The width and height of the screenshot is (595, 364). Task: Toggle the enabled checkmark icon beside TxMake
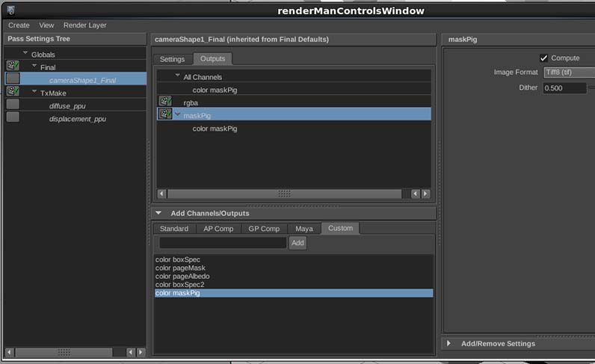click(13, 91)
